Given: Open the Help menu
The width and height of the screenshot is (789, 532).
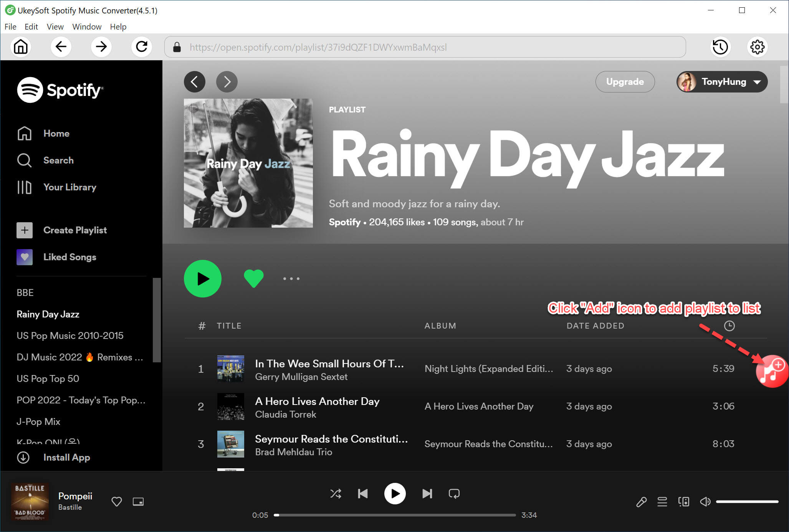Looking at the screenshot, I should point(118,26).
